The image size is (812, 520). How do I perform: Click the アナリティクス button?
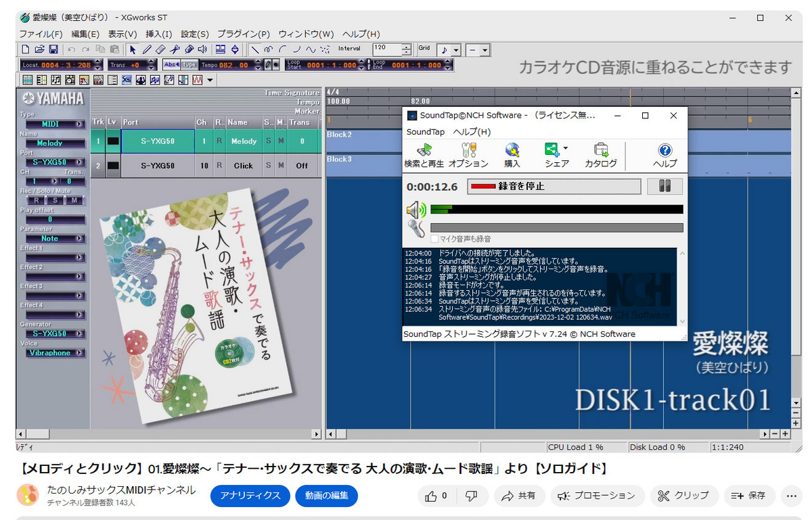tap(250, 496)
